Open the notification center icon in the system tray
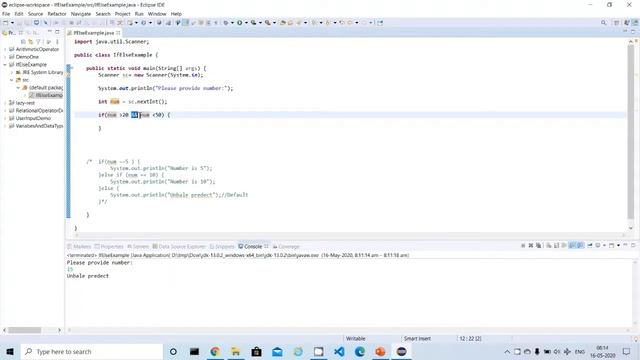This screenshot has height=360, width=640. (x=627, y=351)
